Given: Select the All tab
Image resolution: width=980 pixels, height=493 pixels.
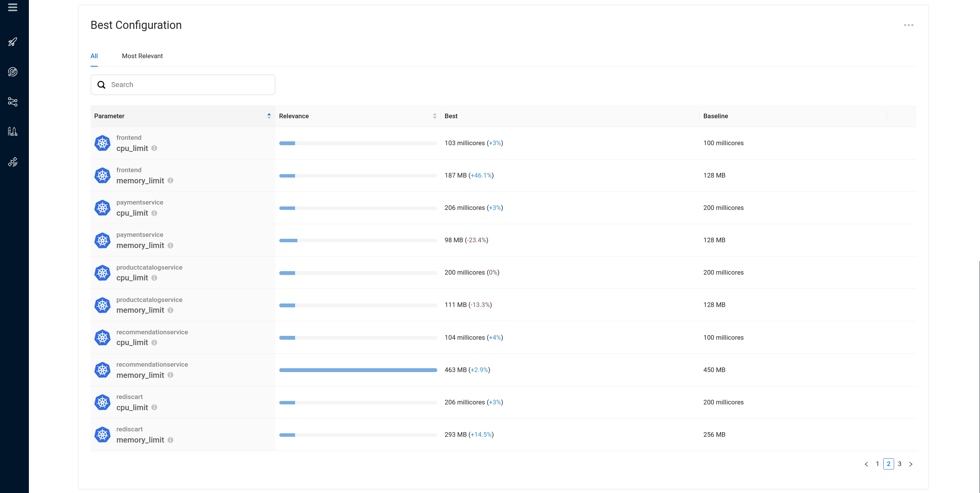Looking at the screenshot, I should (x=94, y=56).
